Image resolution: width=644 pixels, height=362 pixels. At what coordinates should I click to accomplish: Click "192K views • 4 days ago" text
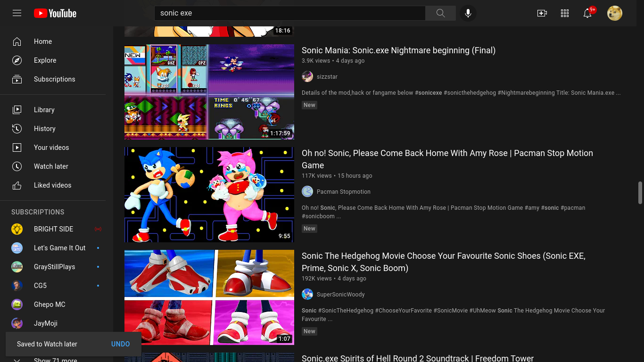tap(334, 279)
